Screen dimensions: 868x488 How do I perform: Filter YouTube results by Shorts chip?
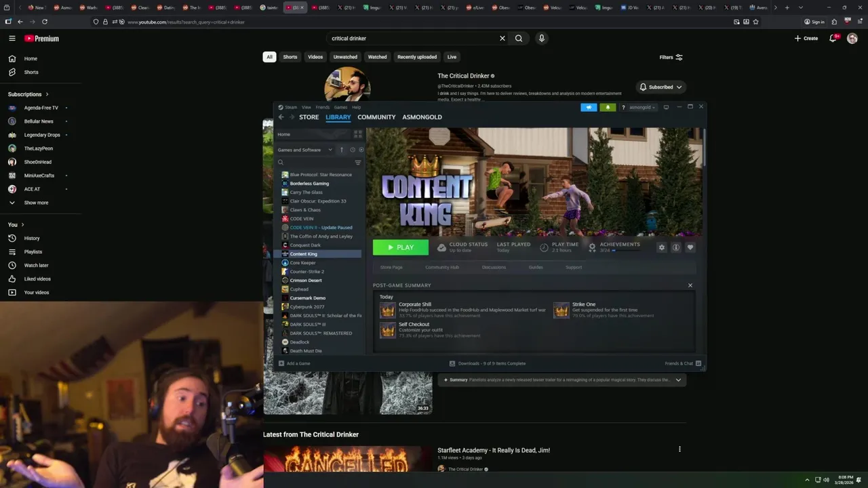(290, 57)
